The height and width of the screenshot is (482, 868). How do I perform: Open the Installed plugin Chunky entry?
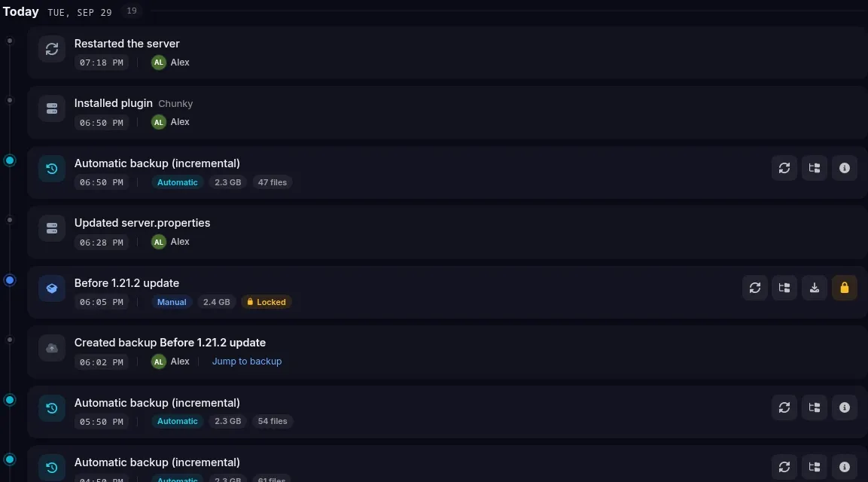(447, 112)
